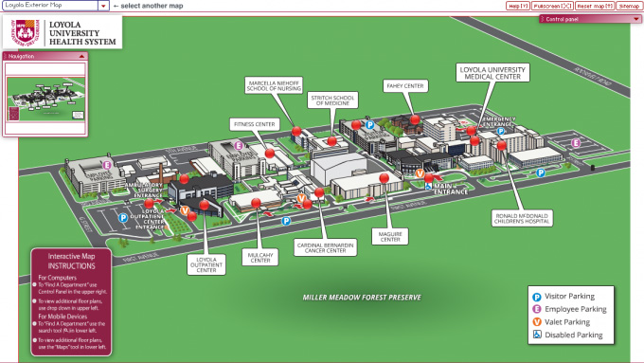
Task: Select the Loyola University Medical Center label
Action: pos(492,73)
